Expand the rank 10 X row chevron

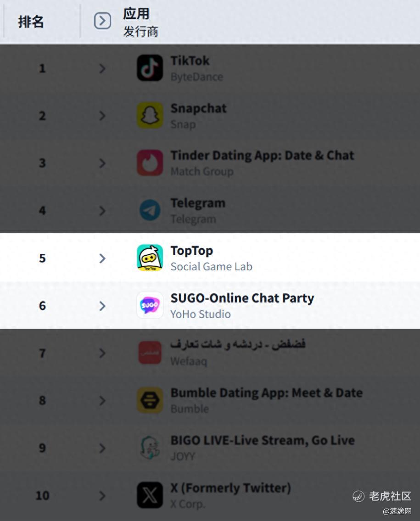pos(102,496)
